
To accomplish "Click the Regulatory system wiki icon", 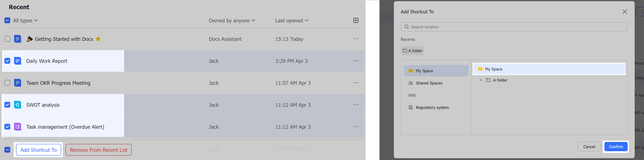I will [x=411, y=107].
